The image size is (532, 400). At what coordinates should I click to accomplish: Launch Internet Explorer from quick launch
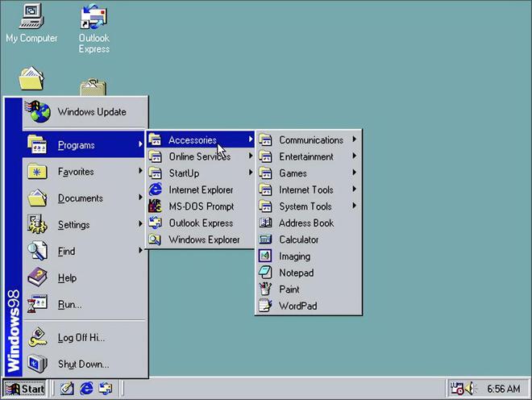coord(86,389)
